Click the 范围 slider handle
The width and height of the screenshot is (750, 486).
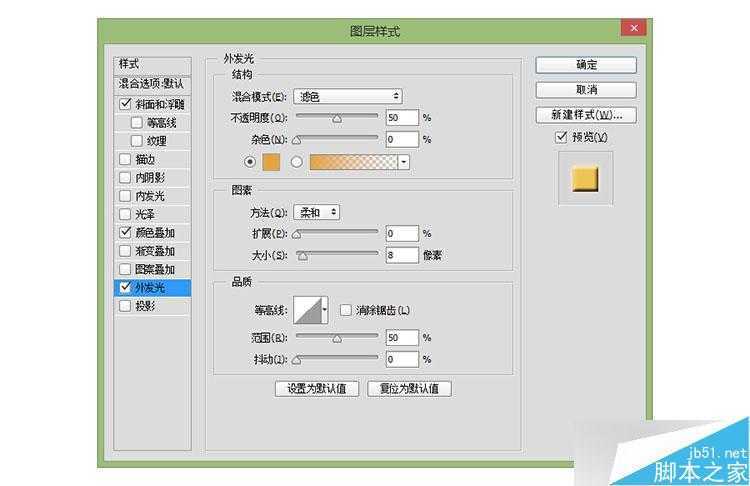tap(337, 339)
